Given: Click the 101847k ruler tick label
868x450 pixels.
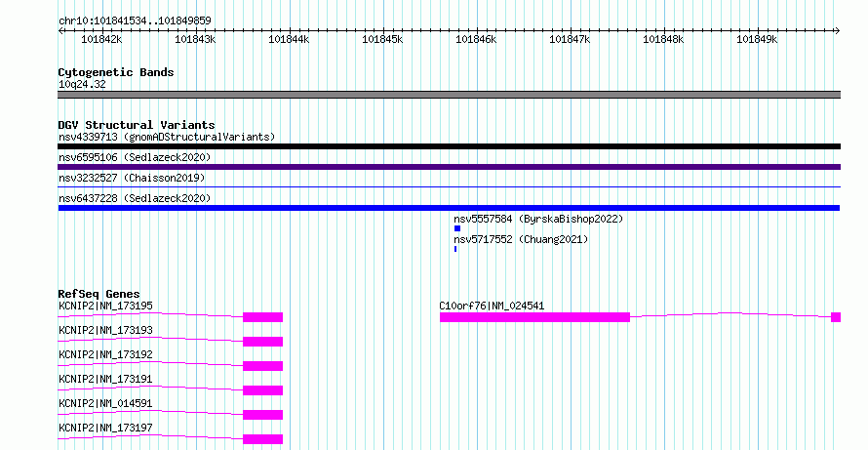Looking at the screenshot, I should click(x=570, y=39).
